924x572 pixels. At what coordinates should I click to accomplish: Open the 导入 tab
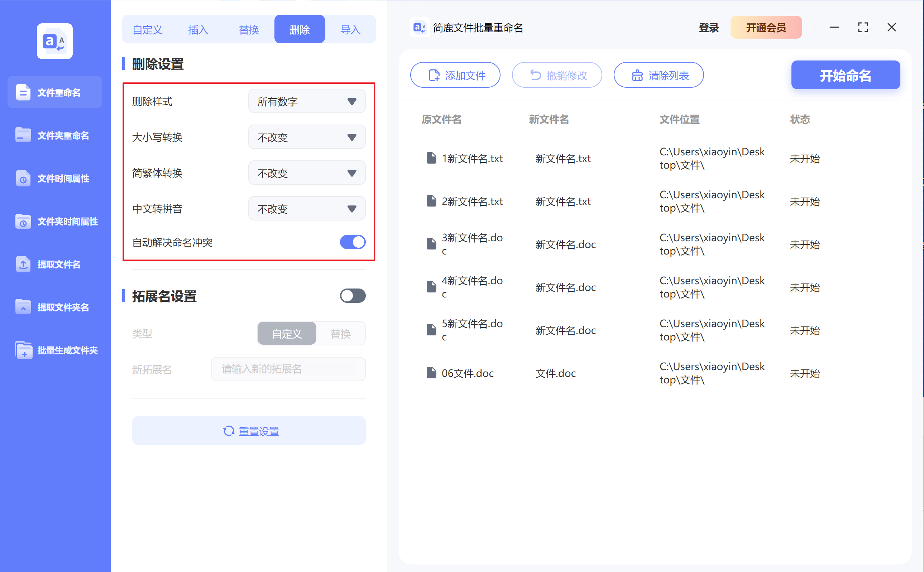coord(350,29)
